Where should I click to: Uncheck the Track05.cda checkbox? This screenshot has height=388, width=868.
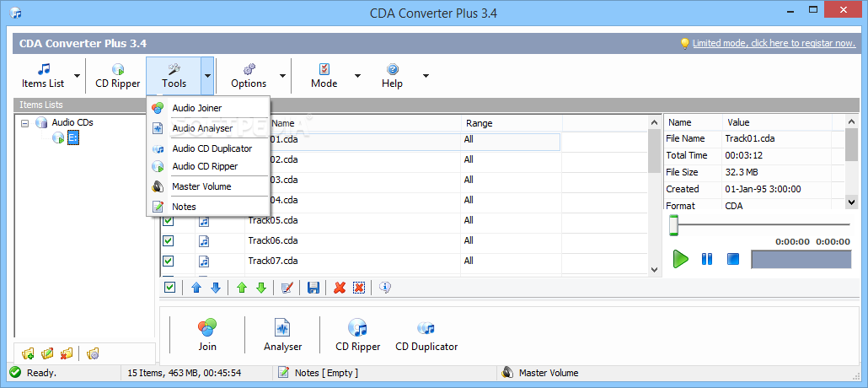click(169, 221)
